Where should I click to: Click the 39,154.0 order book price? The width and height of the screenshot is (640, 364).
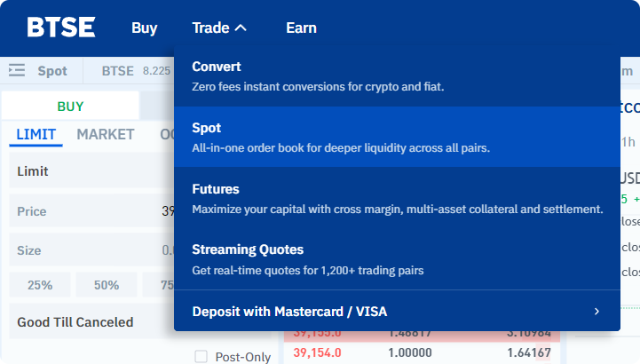coord(317,352)
